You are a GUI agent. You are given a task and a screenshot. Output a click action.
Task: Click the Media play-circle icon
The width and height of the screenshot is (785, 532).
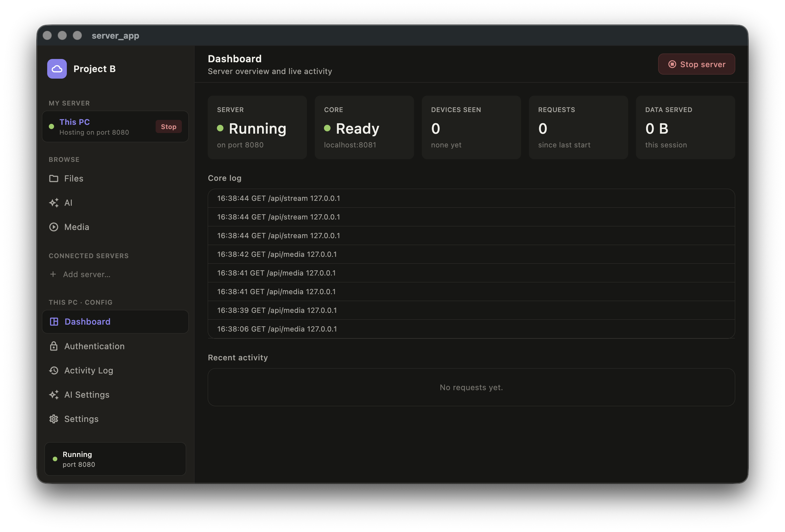coord(54,227)
